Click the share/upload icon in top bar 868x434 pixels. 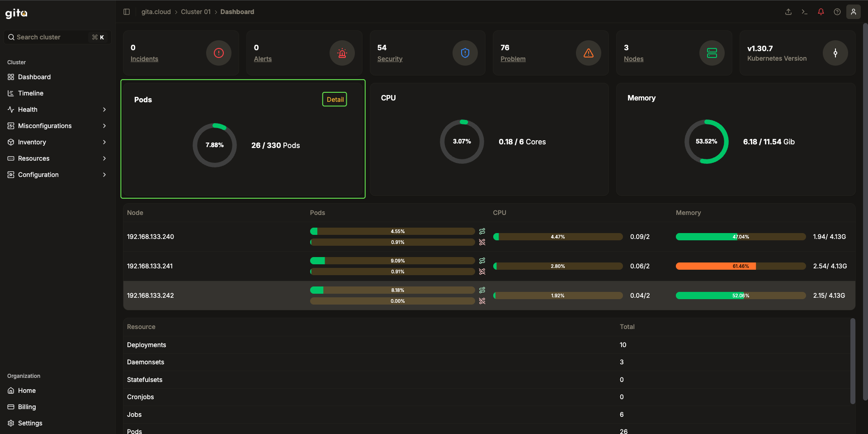coord(788,12)
